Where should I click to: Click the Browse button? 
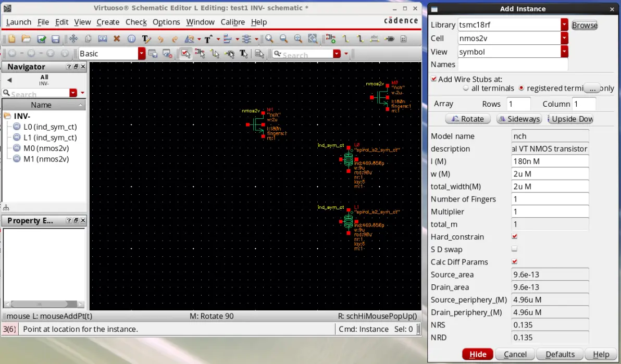(585, 25)
